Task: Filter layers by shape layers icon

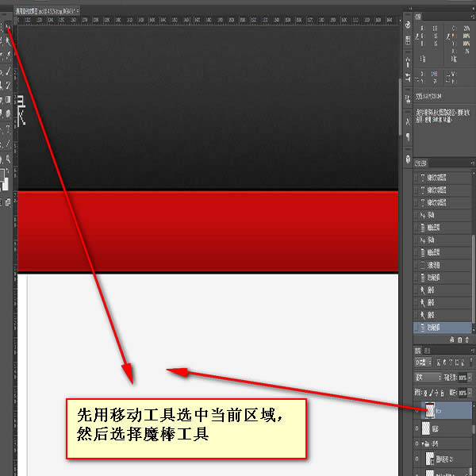Action: 457,363
